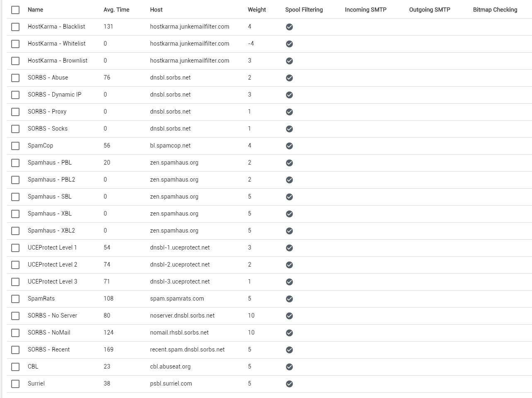The image size is (532, 398).
Task: Tick the checkbox for UCEProtect Level 3
Action: (15, 282)
